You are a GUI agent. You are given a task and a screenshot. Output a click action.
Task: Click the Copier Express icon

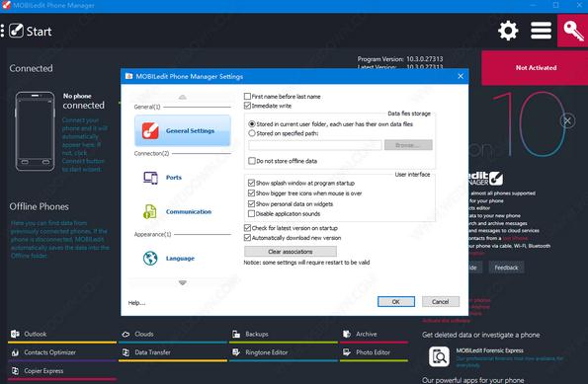coord(15,371)
